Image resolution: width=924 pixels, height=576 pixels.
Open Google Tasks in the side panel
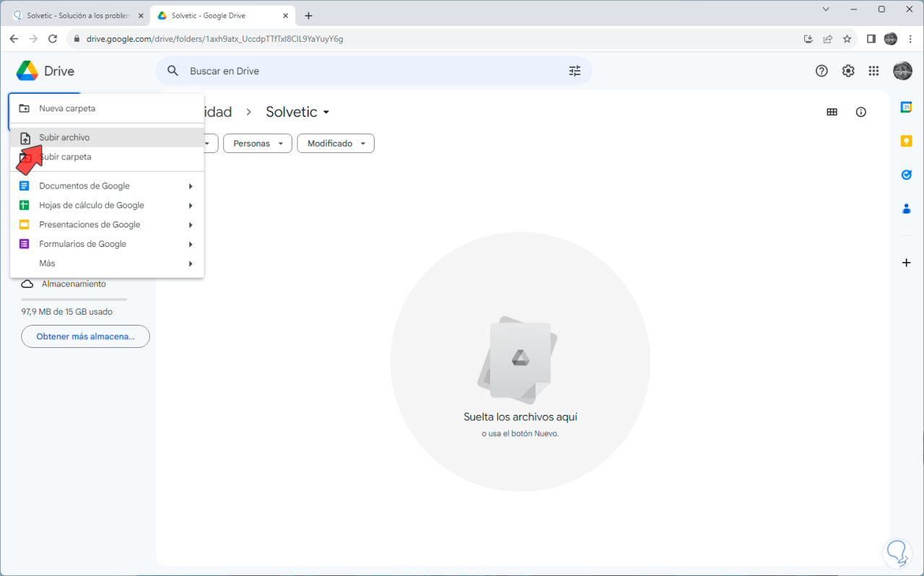pos(906,175)
